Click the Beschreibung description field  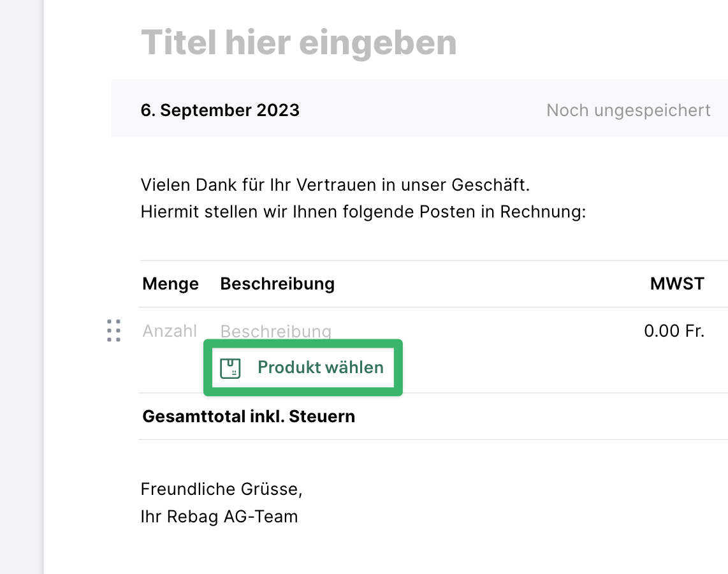[x=275, y=331]
